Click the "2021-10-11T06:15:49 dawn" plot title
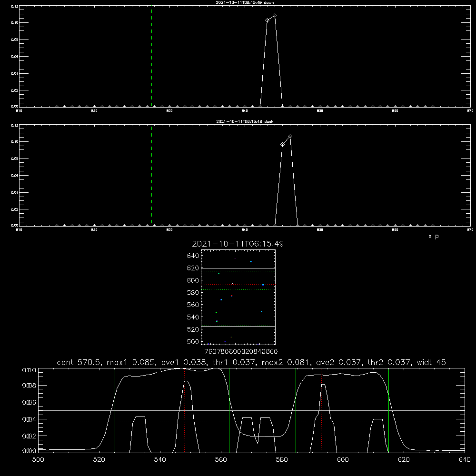The image size is (476, 476). tap(245, 2)
